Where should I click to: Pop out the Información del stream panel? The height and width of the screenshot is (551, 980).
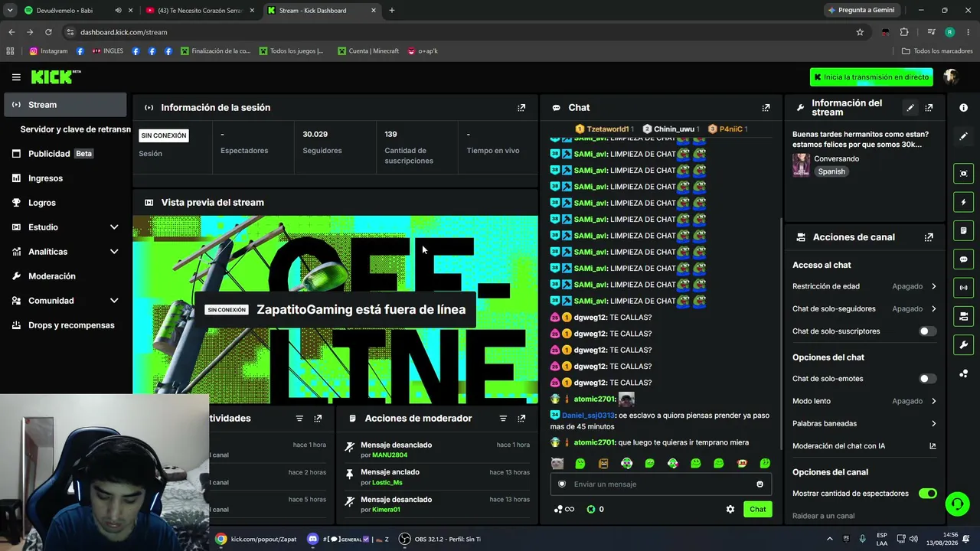(x=929, y=108)
